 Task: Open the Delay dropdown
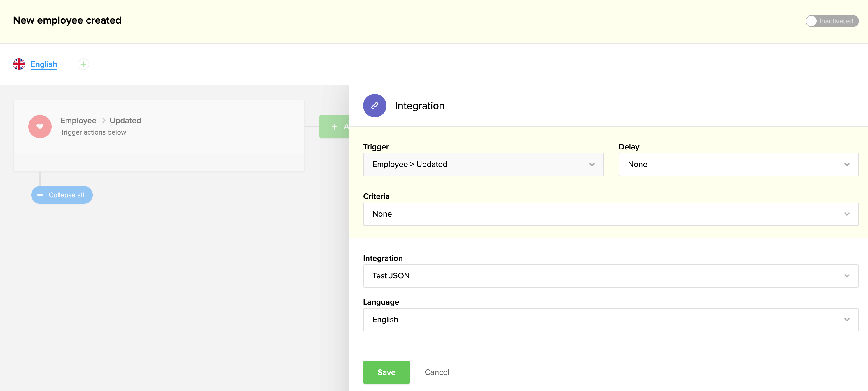tap(738, 165)
